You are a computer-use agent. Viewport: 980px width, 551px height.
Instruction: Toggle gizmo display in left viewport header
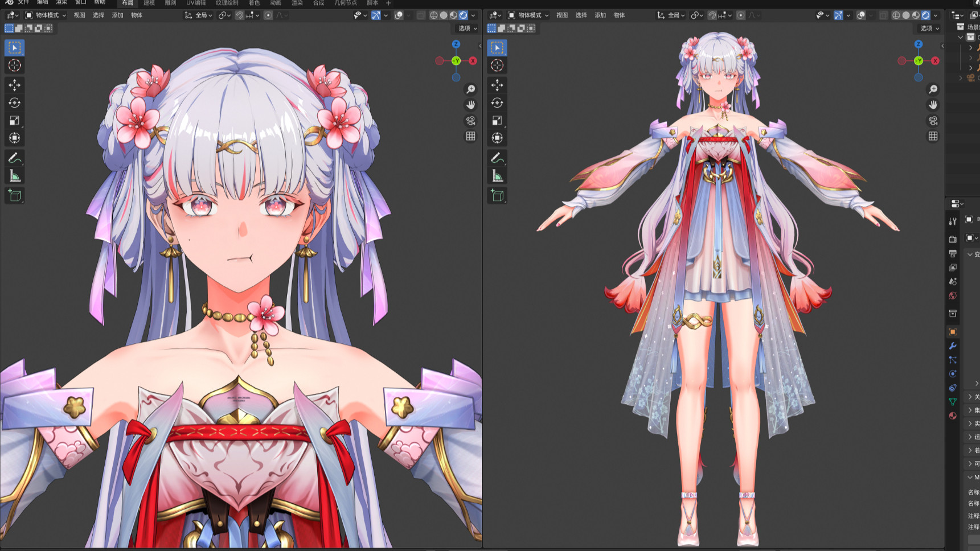[376, 15]
